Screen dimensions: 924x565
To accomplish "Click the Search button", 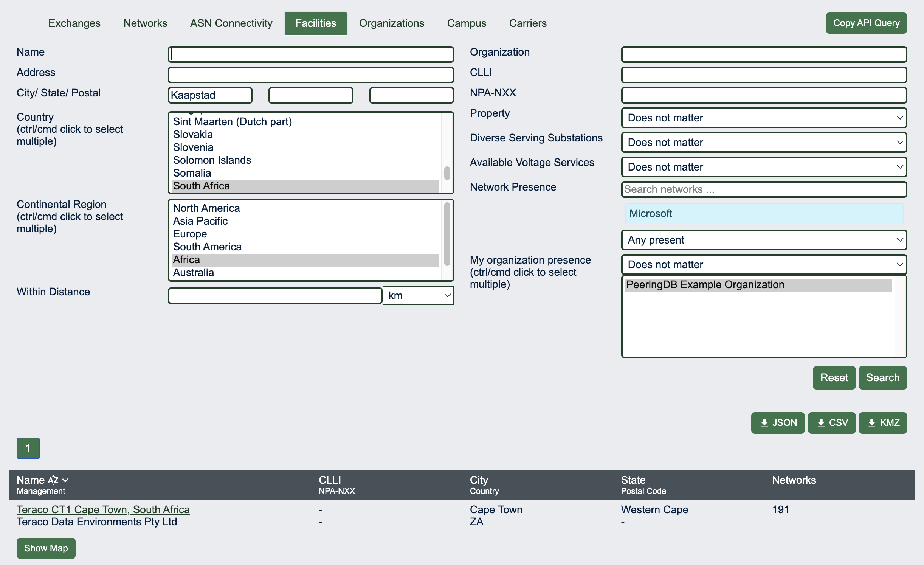I will coord(883,378).
